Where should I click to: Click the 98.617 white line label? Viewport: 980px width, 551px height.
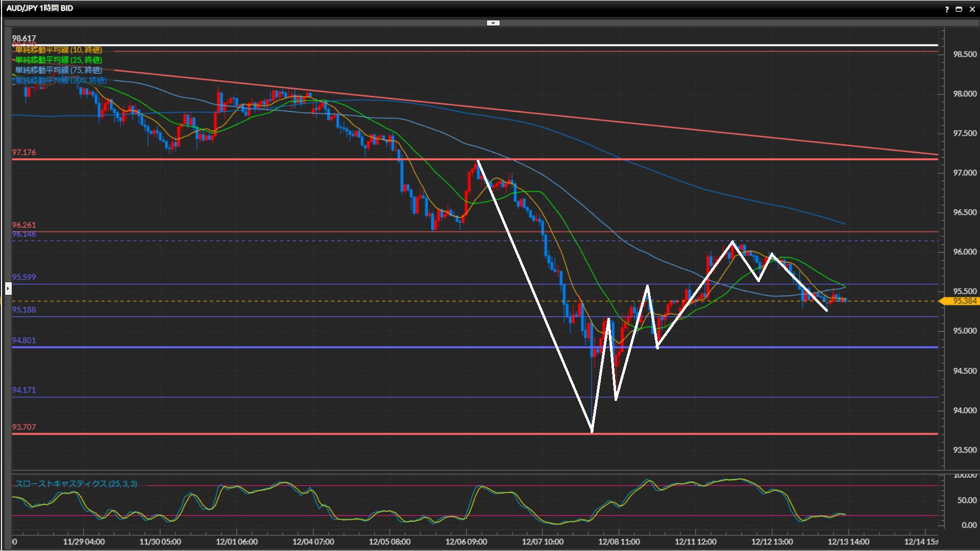tap(24, 38)
